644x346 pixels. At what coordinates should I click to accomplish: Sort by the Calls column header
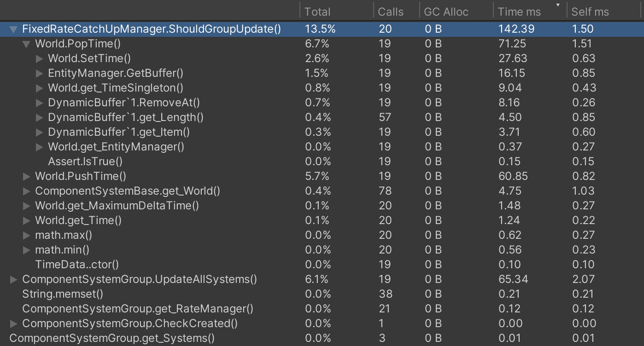[396, 12]
